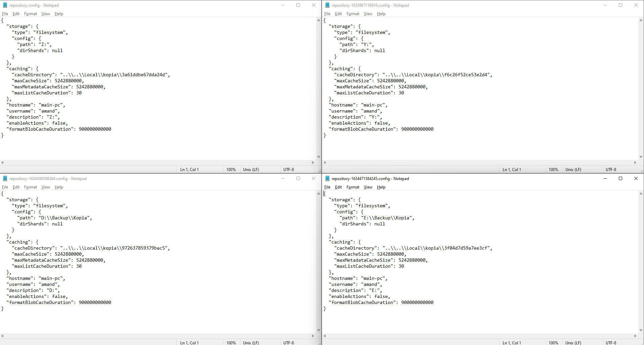644x345 pixels.
Task: Click the UTF-8 encoding indicator in repository.config
Action: pos(289,169)
